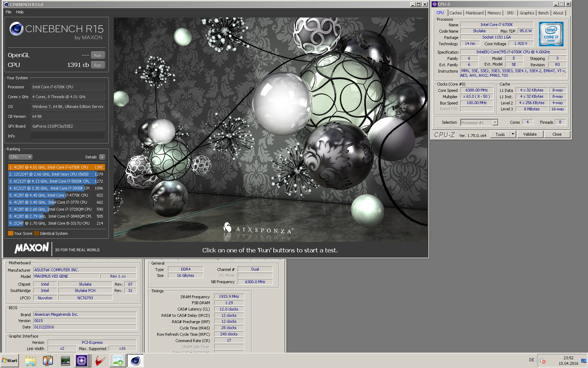Click the rendered spheres scene preview
The height and width of the screenshot is (368, 588).
(x=270, y=129)
